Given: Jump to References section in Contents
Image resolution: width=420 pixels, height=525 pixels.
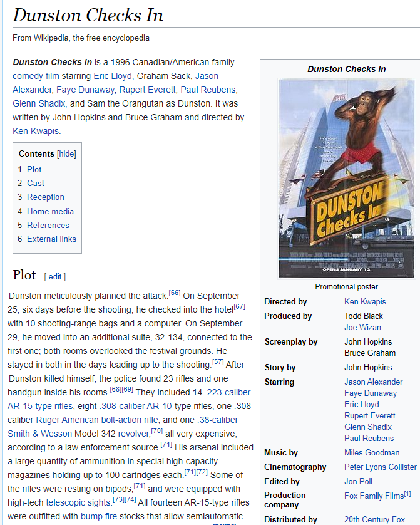Looking at the screenshot, I should tap(48, 225).
